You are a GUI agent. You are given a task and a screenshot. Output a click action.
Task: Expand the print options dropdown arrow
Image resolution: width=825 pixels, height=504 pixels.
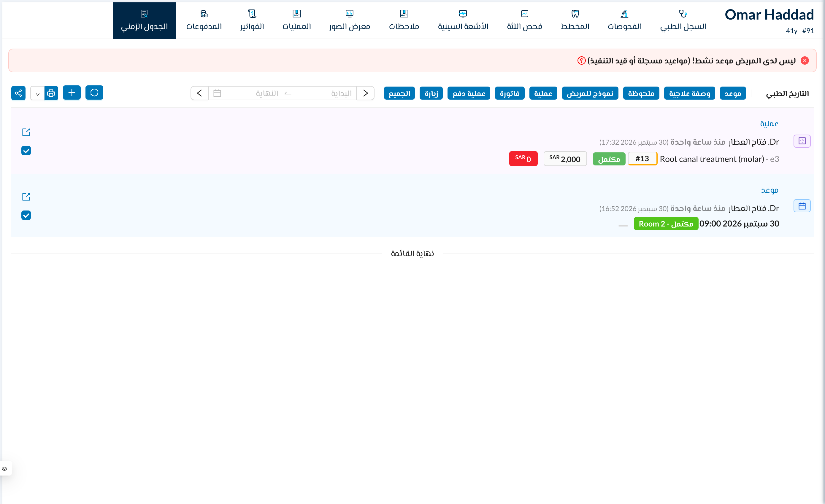37,93
